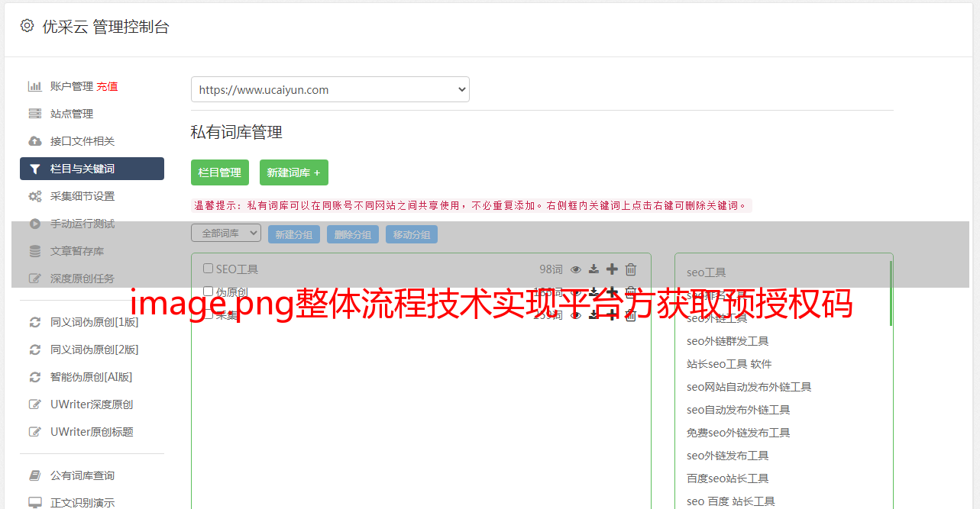Click the green 栏目管理 button
980x509 pixels.
click(x=220, y=172)
